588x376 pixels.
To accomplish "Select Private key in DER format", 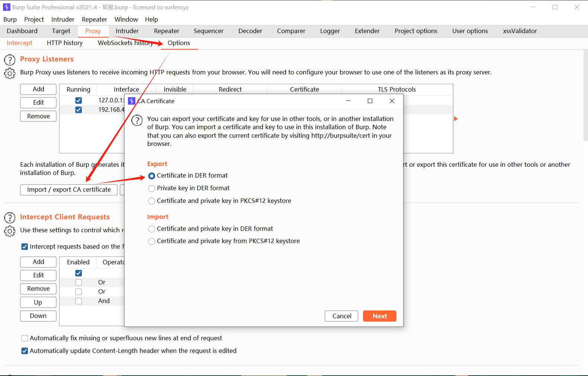I will click(x=152, y=188).
